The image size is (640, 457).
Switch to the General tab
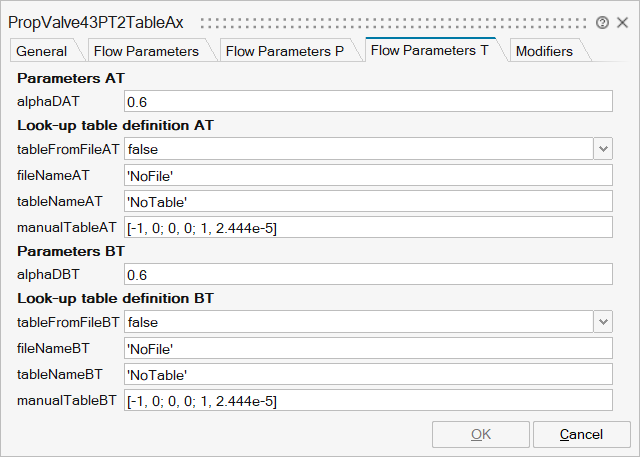point(42,51)
